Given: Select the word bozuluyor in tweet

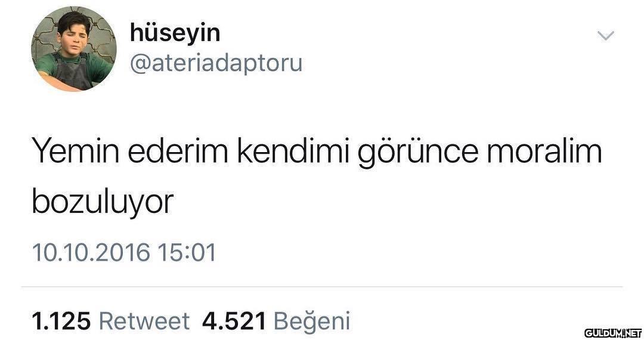Looking at the screenshot, I should (x=103, y=202).
